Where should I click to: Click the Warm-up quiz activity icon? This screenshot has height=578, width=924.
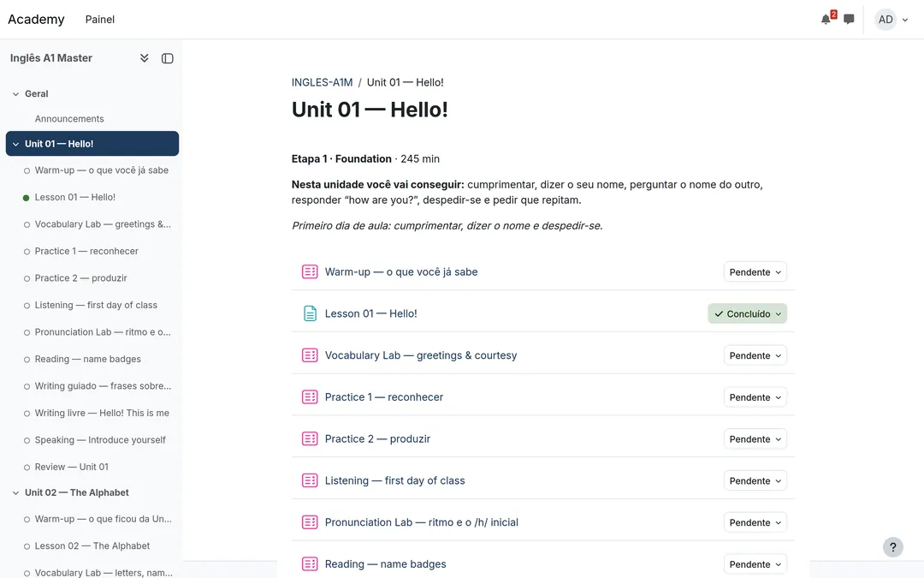tap(310, 271)
